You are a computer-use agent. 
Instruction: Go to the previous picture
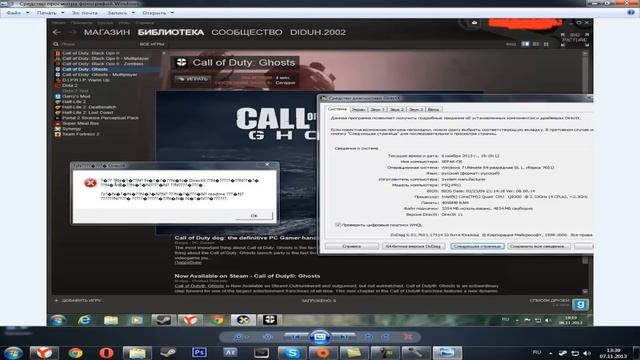[296, 337]
